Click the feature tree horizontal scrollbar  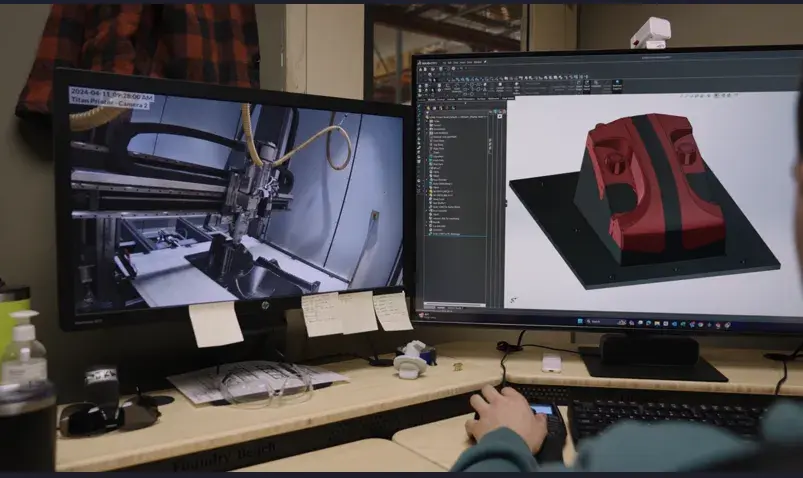click(455, 303)
